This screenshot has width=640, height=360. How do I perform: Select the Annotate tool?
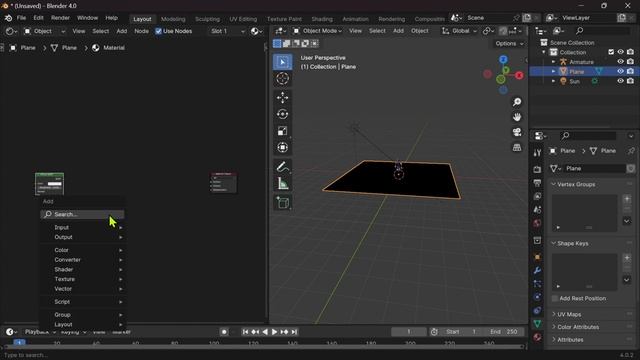[x=282, y=167]
